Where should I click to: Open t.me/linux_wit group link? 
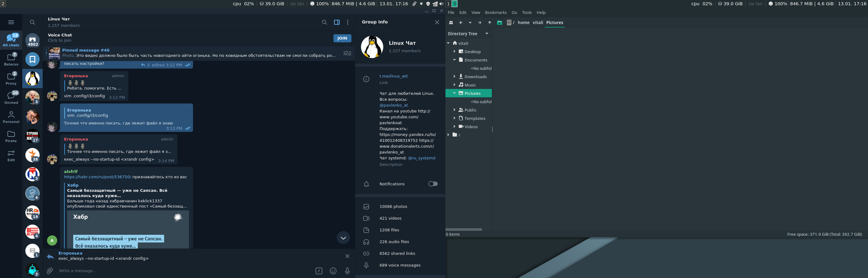(x=393, y=76)
